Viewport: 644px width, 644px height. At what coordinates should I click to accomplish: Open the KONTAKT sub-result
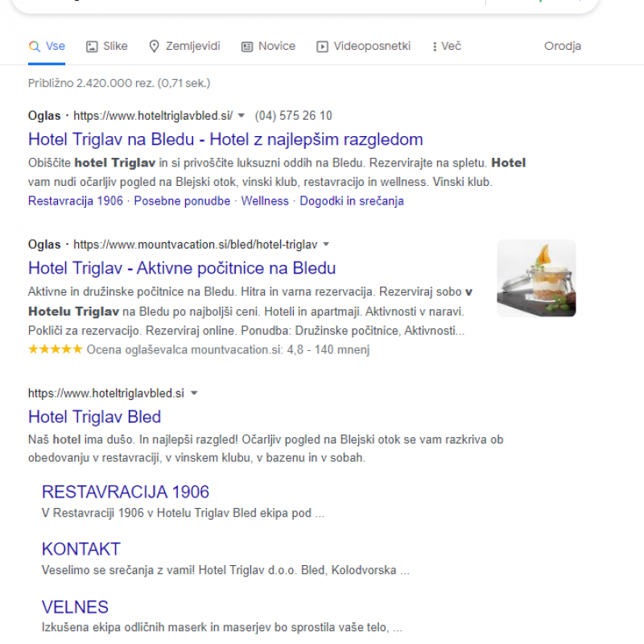(81, 549)
